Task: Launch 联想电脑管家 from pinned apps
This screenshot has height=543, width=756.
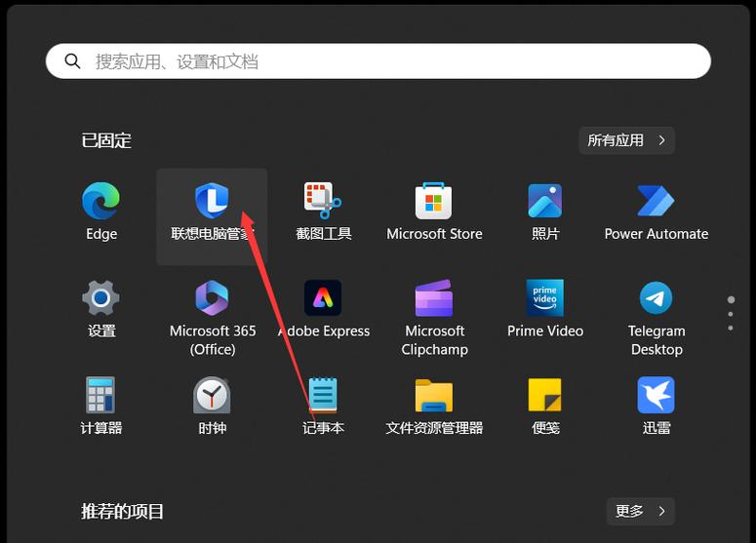Action: coord(212,215)
